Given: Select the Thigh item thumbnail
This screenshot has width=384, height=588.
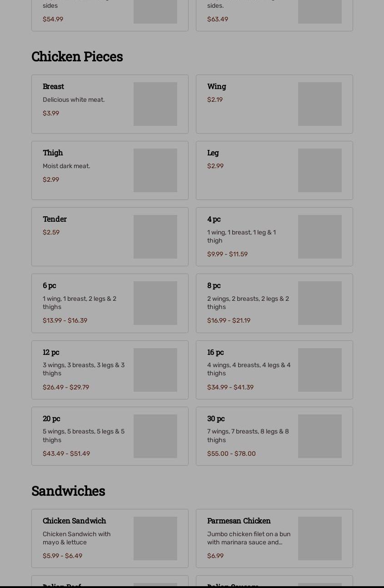Looking at the screenshot, I should coord(155,170).
